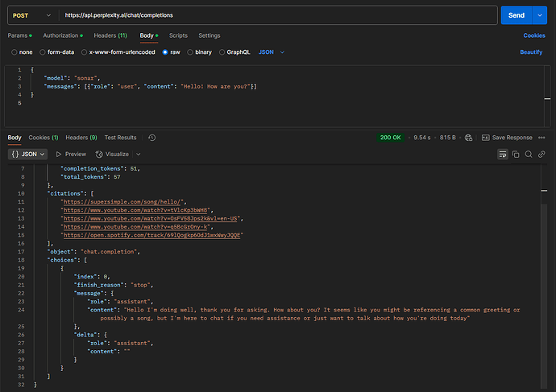Open the POST method dropdown
Viewport: 556px width, 392px height.
pos(32,15)
